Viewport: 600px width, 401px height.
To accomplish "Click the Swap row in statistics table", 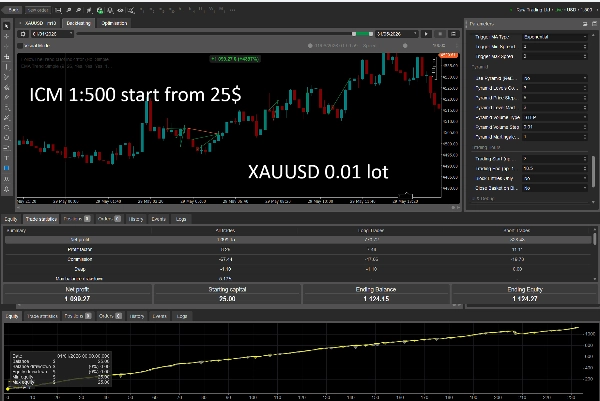I will point(298,269).
